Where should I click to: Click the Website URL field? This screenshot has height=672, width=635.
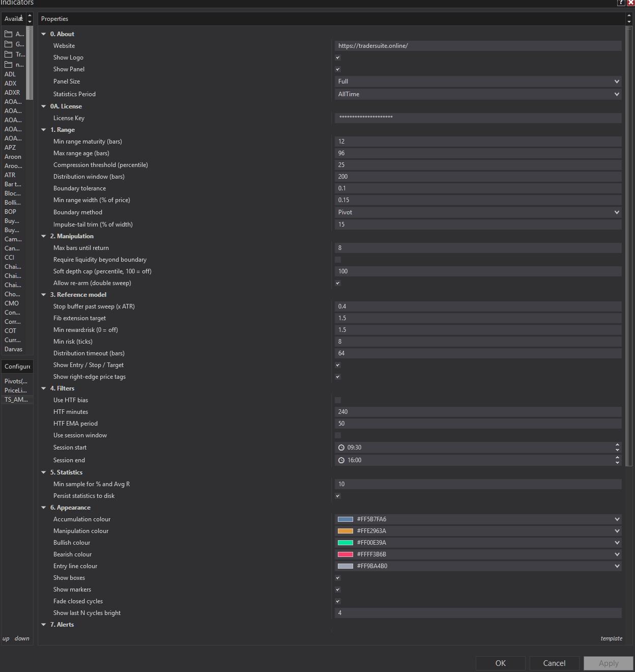coord(478,46)
